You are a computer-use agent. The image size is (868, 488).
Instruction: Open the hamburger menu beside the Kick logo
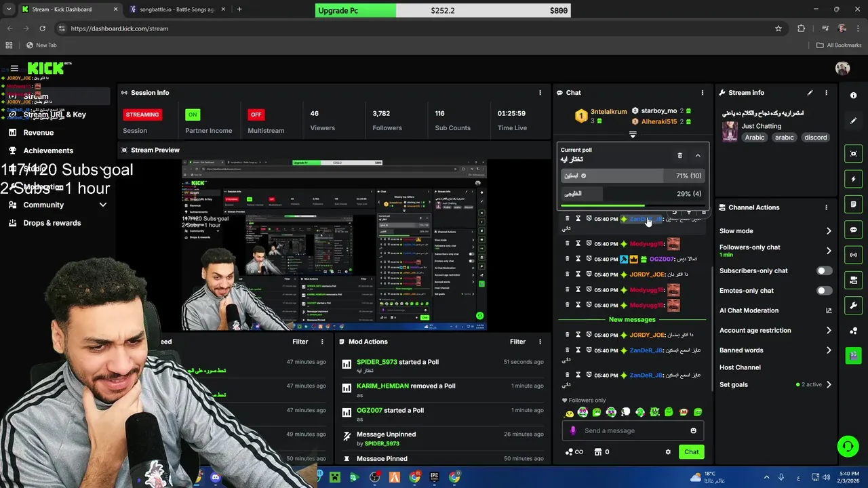[x=14, y=68]
